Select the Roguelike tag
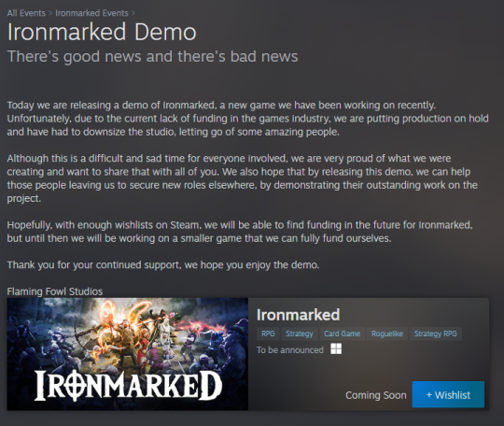The image size is (504, 426). point(387,334)
